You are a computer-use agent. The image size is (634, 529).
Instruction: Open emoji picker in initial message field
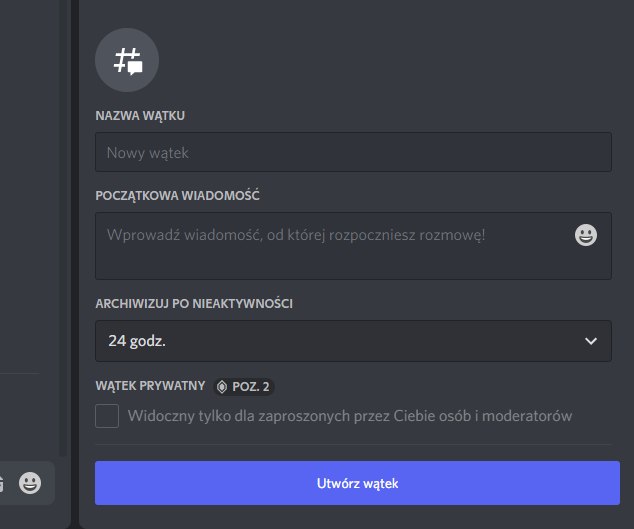[x=585, y=235]
